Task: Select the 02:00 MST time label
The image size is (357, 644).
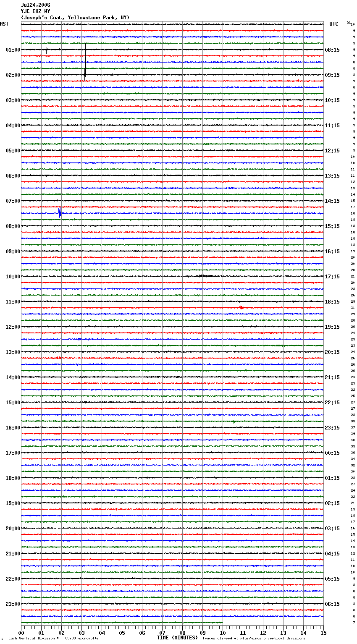Action: pyautogui.click(x=13, y=75)
